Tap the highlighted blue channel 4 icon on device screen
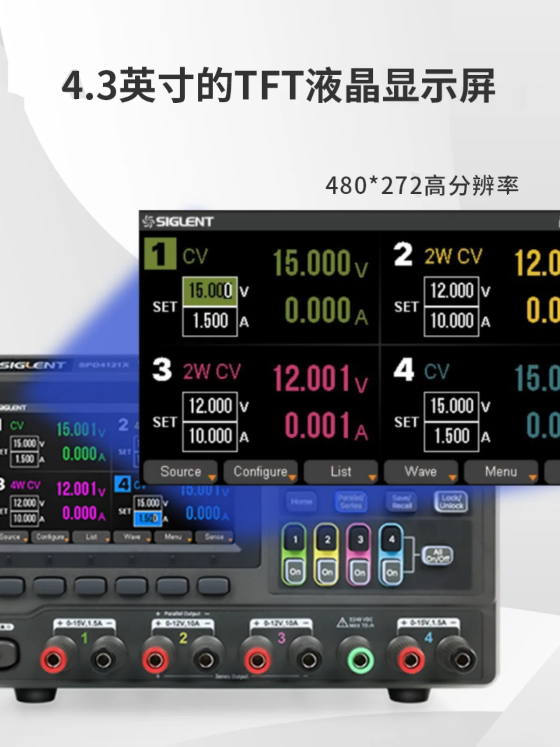This screenshot has height=747, width=560. tap(122, 484)
